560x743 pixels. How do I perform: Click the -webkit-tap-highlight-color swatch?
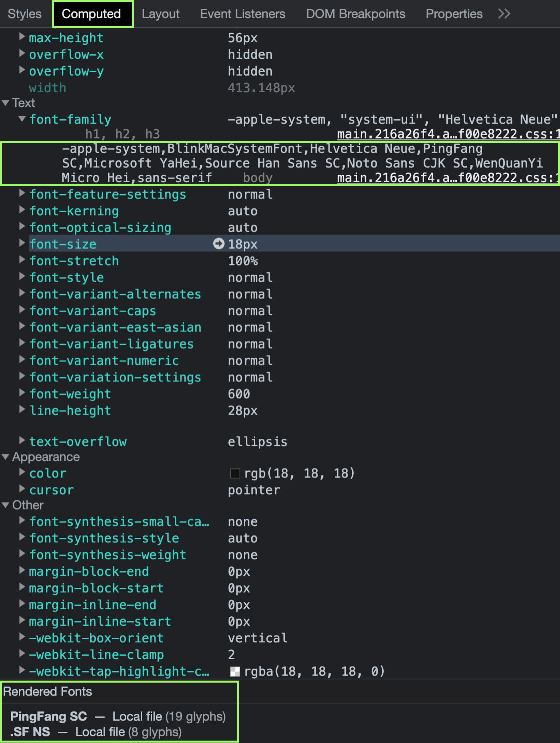(x=235, y=671)
